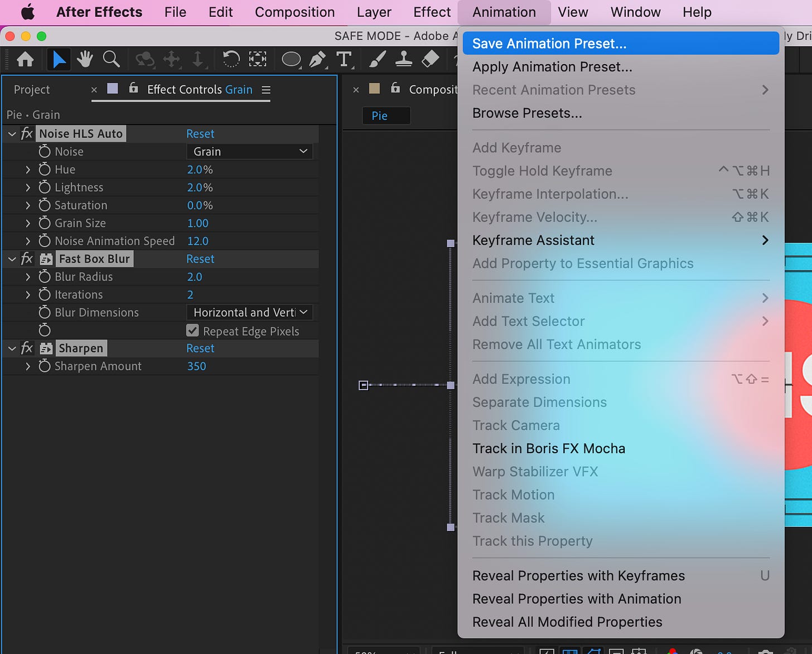Reset the Fast Box Blur effect
Screen dimensions: 812x654
(x=200, y=259)
